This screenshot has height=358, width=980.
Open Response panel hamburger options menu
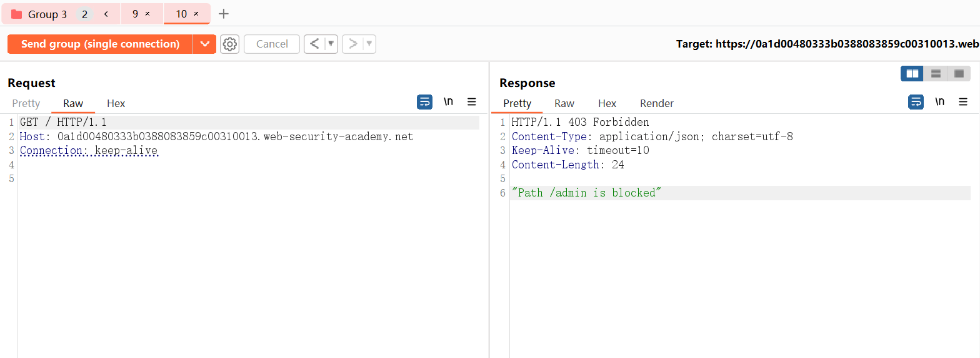pos(963,102)
